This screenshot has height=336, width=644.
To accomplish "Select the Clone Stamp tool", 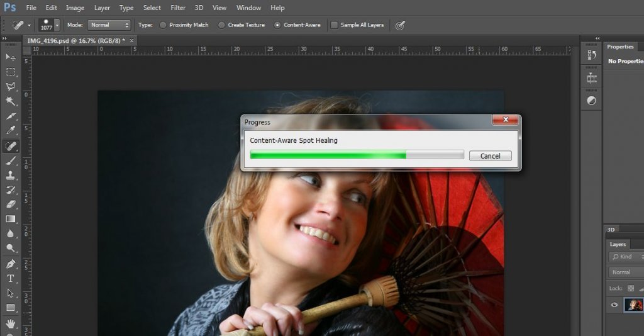I will tap(11, 176).
